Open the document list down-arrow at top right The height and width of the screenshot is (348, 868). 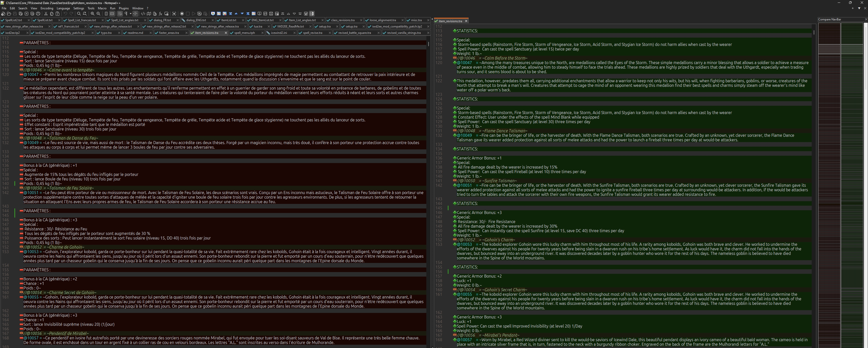860,8
